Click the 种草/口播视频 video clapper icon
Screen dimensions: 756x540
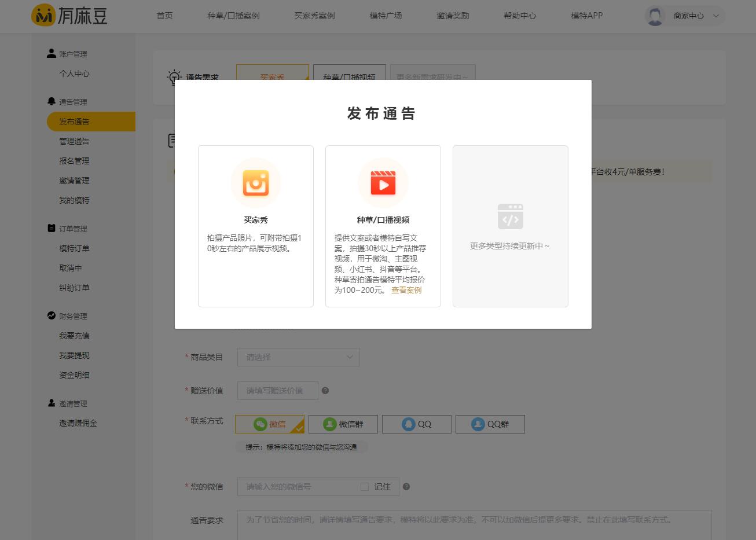[383, 182]
